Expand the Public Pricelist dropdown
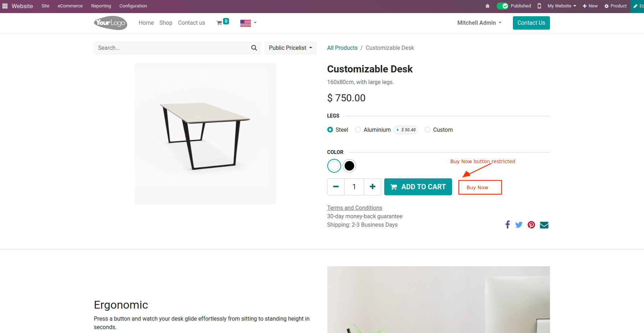644x333 pixels. coord(290,48)
